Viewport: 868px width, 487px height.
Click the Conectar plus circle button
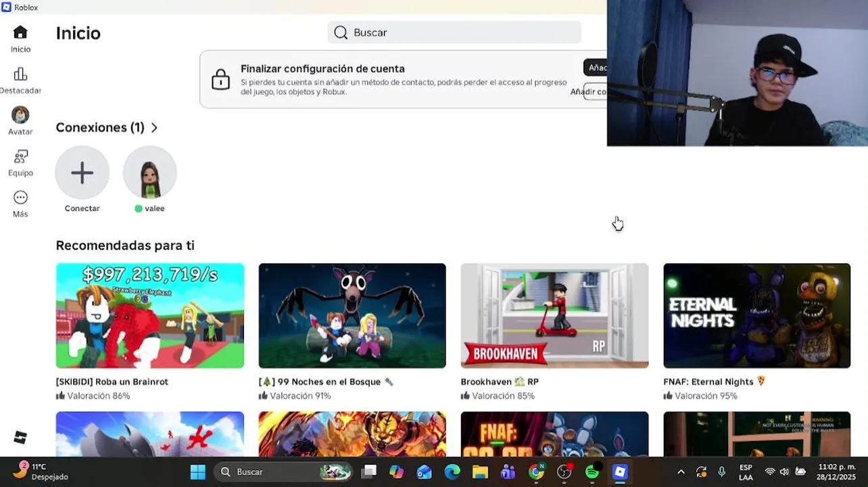(x=82, y=172)
